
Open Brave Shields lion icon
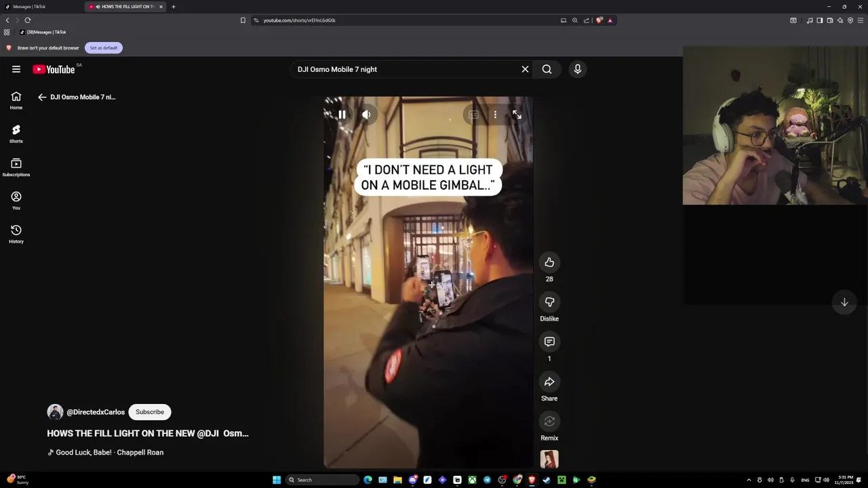tap(599, 20)
